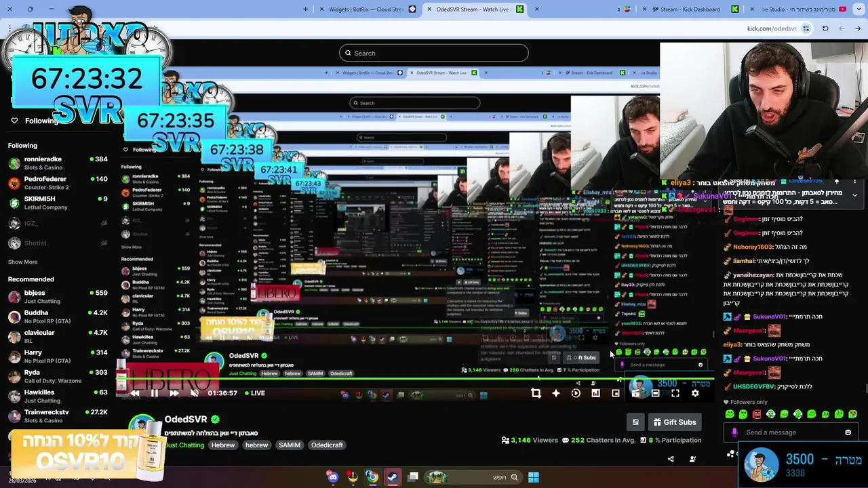The image size is (868, 488).
Task: Open Steam from the taskbar
Action: point(393,477)
